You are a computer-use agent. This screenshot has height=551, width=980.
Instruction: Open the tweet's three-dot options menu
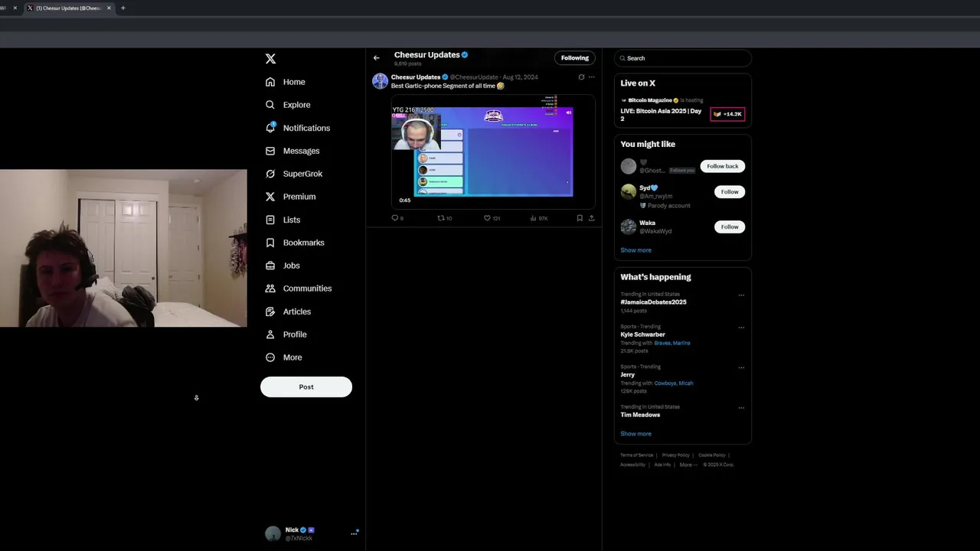pos(591,77)
